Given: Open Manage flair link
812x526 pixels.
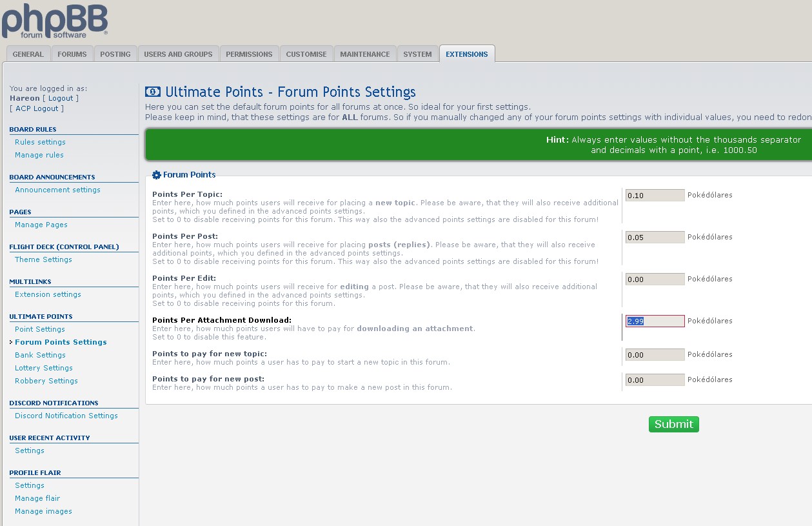Looking at the screenshot, I should tap(37, 498).
